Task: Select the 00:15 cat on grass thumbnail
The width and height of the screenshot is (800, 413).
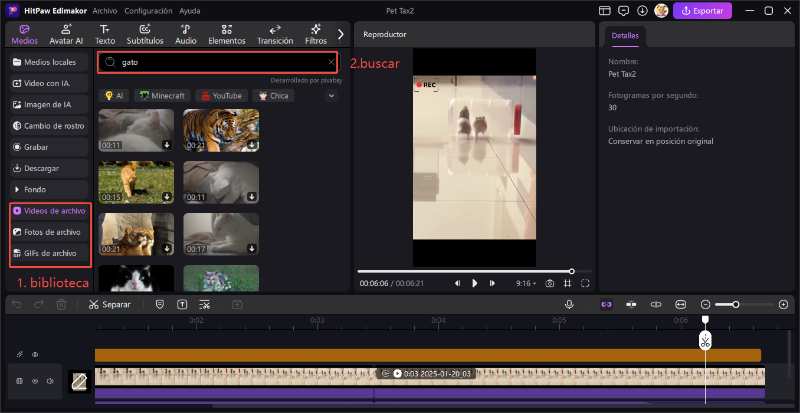Action: coord(136,182)
